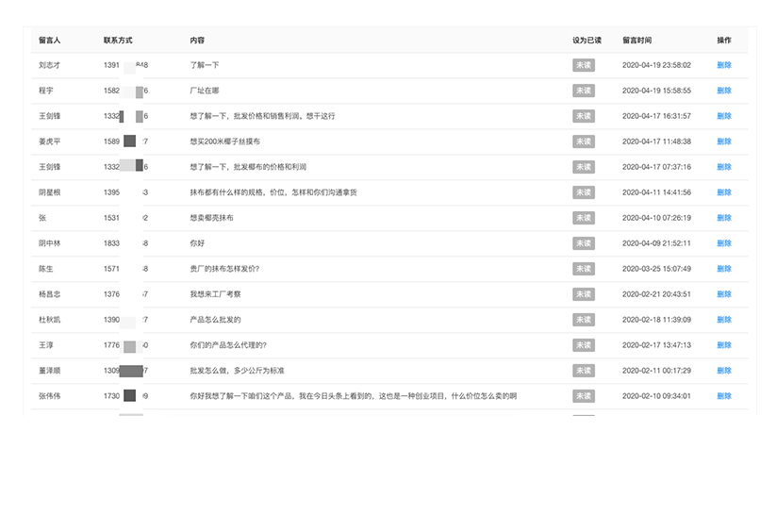Click 删除 for the 2020-04-17 16:31:57 message
The height and width of the screenshot is (532, 777).
click(x=723, y=116)
